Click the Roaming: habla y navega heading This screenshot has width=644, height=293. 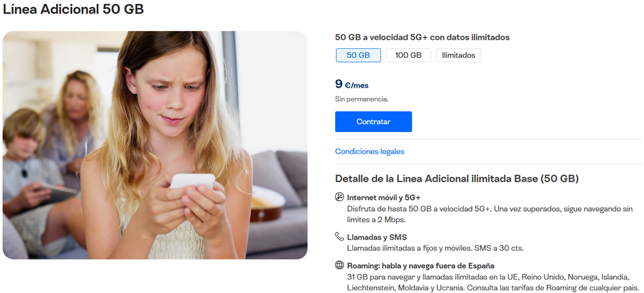pyautogui.click(x=420, y=265)
